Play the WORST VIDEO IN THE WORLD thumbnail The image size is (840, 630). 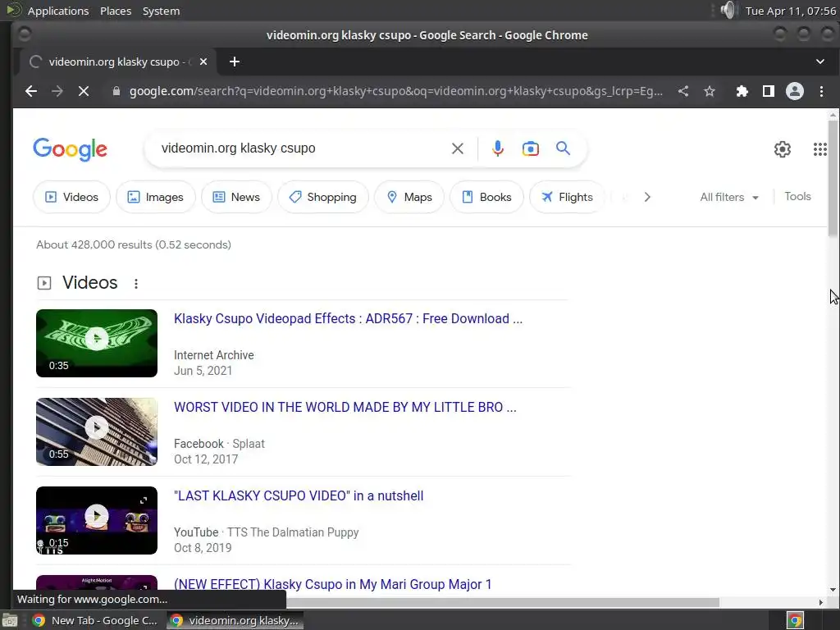tap(97, 431)
